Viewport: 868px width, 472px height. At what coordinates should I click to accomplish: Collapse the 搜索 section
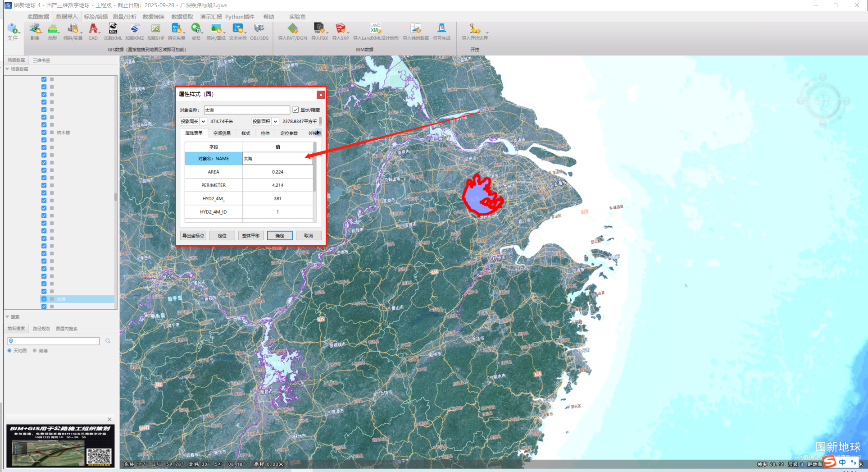click(x=7, y=317)
